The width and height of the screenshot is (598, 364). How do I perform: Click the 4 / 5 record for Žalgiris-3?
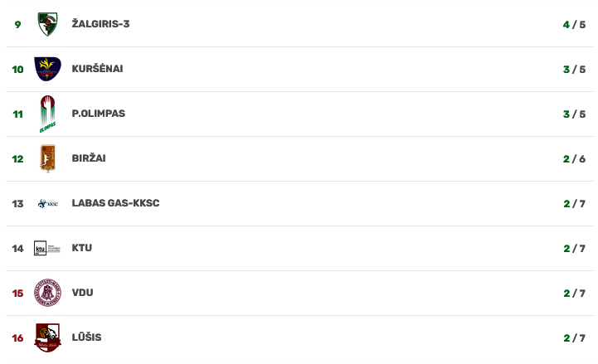(574, 25)
